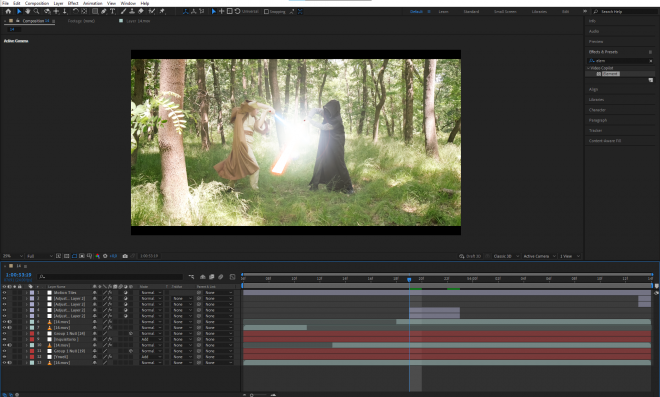The width and height of the screenshot is (660, 397).
Task: Select the Zoom magnifier tool
Action: [37, 11]
